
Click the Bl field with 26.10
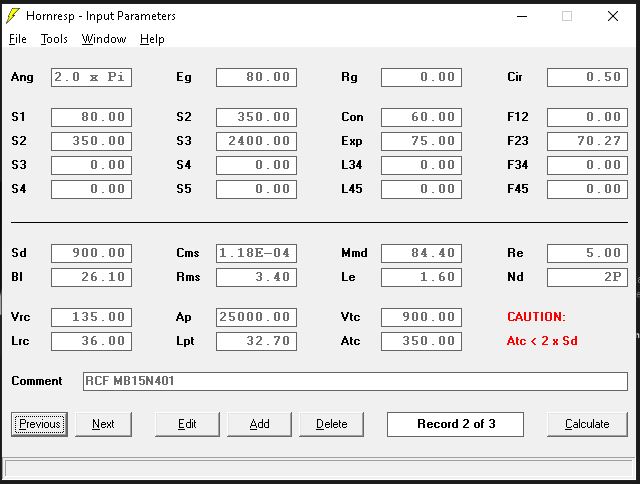91,278
